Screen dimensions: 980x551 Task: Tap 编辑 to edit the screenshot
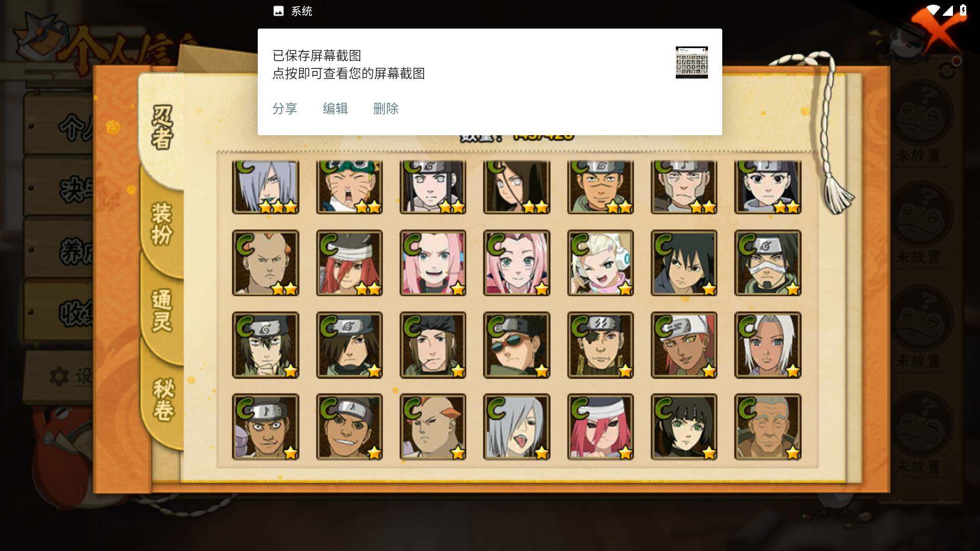tap(335, 109)
